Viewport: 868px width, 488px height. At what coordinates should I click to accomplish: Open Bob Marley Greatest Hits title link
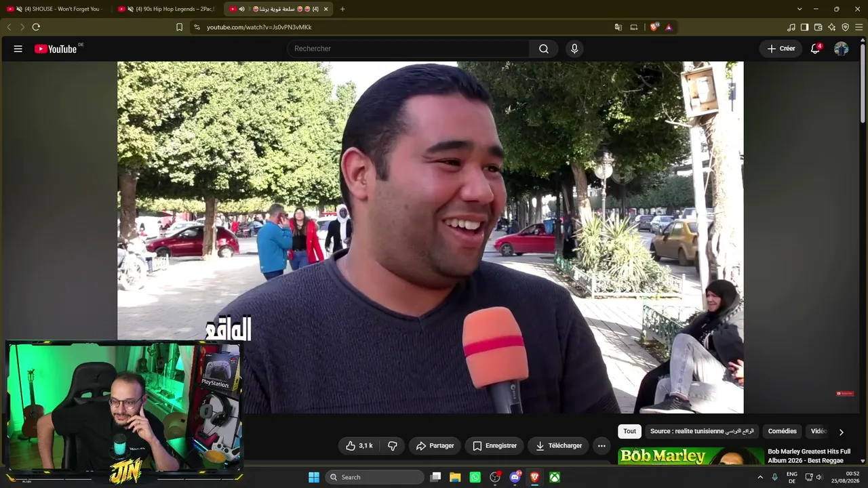coord(809,456)
